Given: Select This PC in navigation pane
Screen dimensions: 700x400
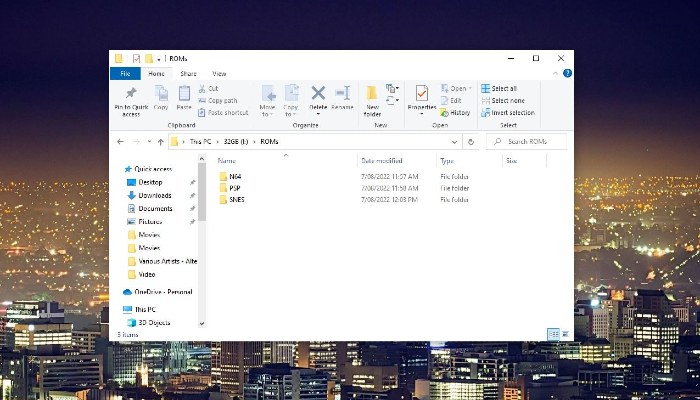Looking at the screenshot, I should pyautogui.click(x=139, y=309).
